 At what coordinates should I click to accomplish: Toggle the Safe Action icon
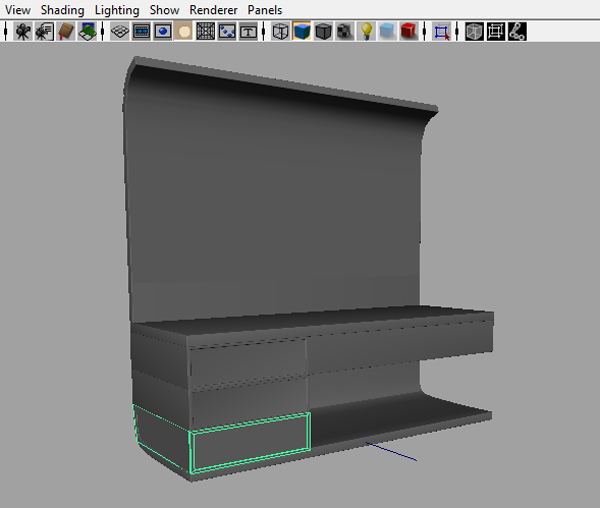pyautogui.click(x=227, y=31)
